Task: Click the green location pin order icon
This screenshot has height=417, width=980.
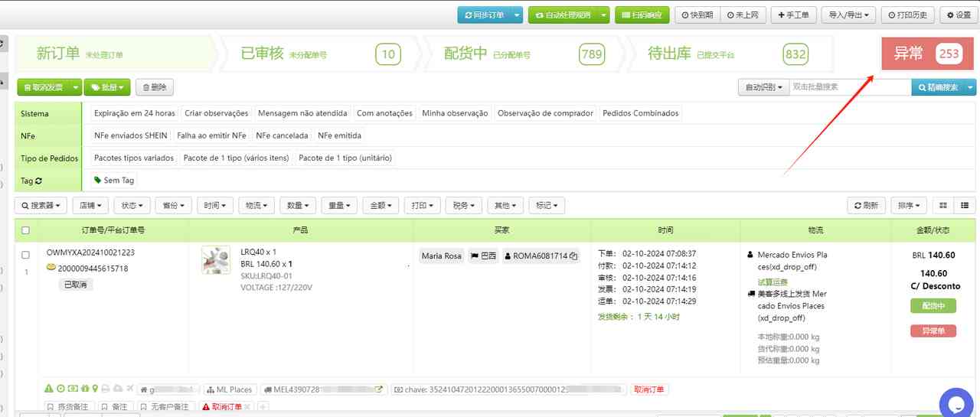Action: (x=95, y=389)
